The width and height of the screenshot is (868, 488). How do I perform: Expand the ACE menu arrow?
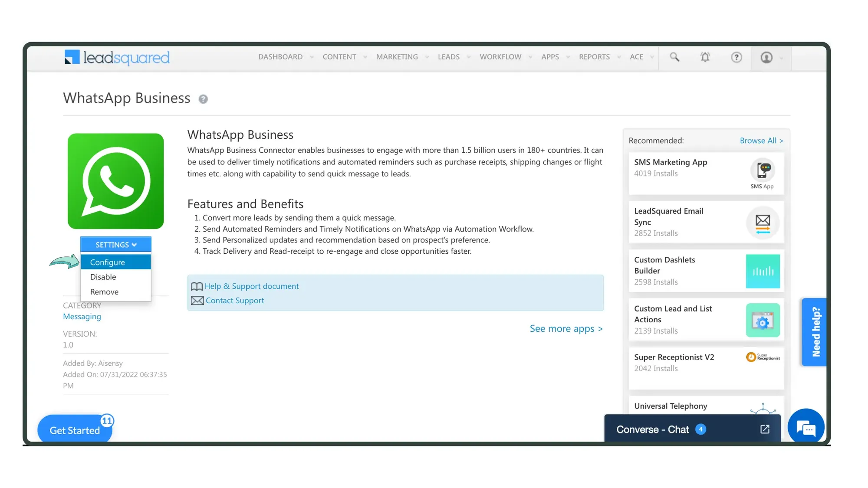652,57
